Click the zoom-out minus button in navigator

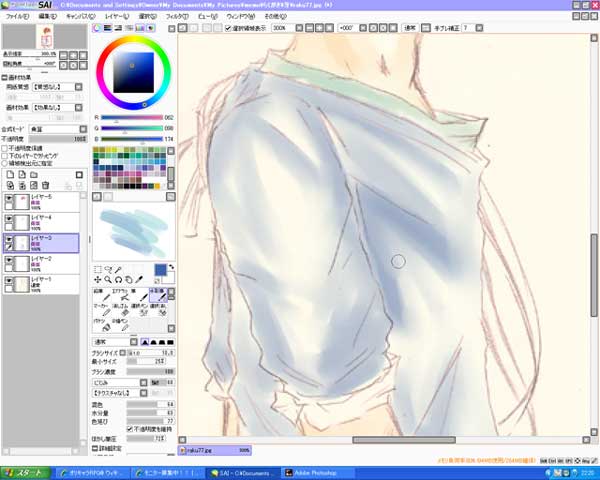(64, 55)
